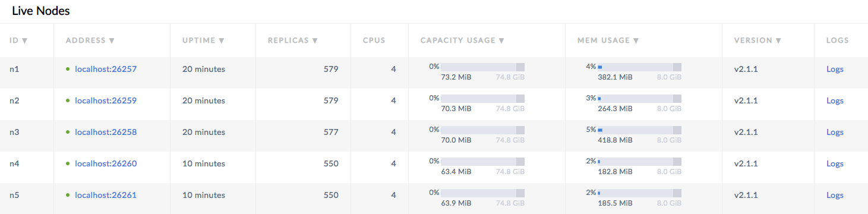Viewport: 868px width, 214px height.
Task: Open node address localhost:26257
Action: 106,69
